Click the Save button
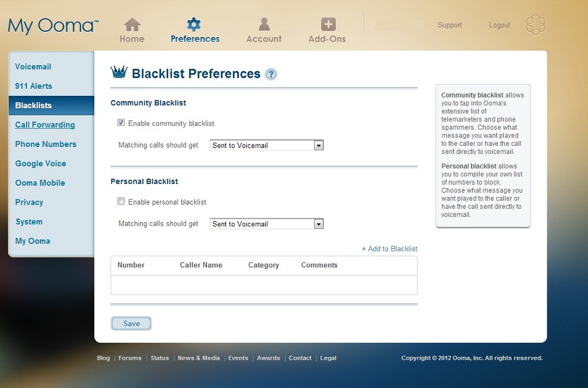Viewport: 588px width, 388px height. (131, 323)
